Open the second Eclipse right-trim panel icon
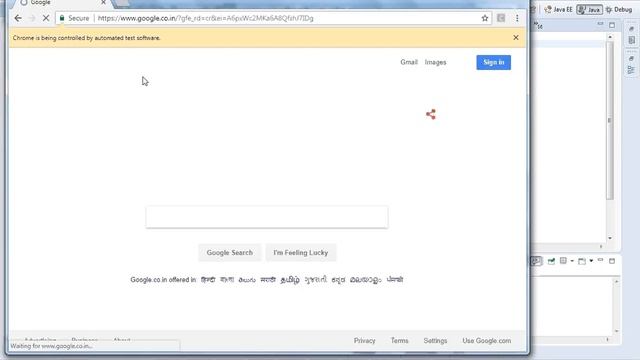This screenshot has width=640, height=360. click(631, 40)
